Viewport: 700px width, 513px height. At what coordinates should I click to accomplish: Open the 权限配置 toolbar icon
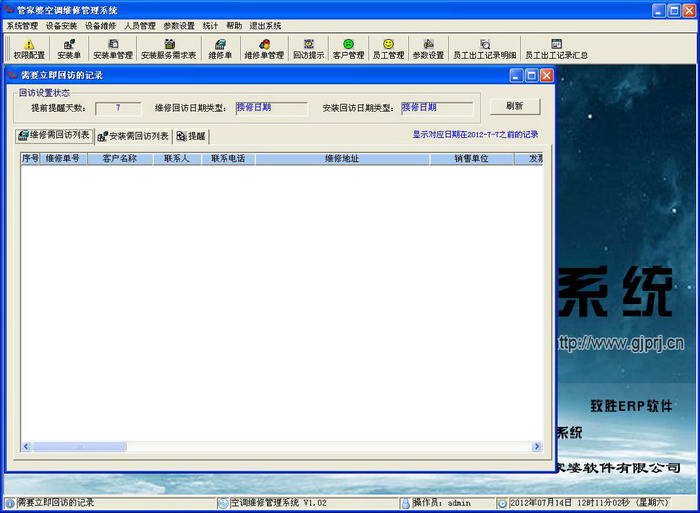[x=29, y=49]
